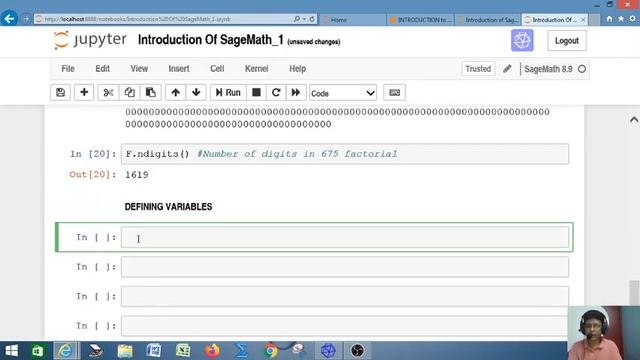The height and width of the screenshot is (360, 640).
Task: Click the output value 1619
Action: pyautogui.click(x=137, y=175)
